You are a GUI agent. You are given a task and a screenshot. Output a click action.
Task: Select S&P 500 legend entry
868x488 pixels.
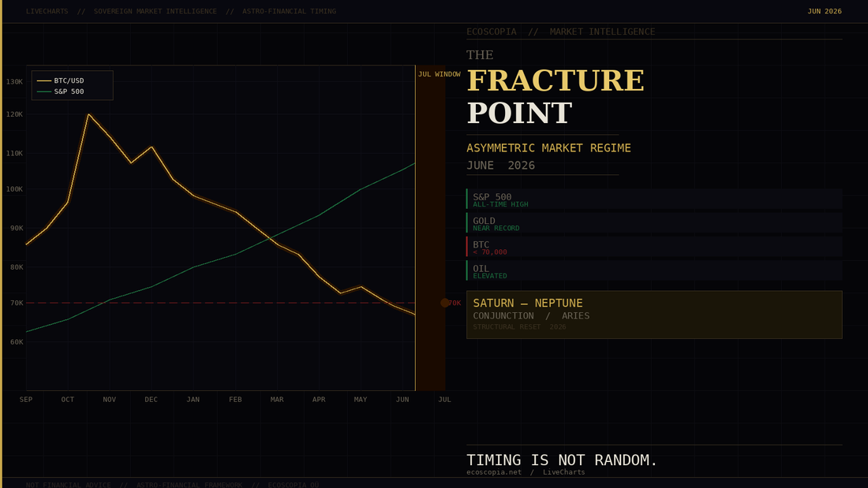click(61, 91)
